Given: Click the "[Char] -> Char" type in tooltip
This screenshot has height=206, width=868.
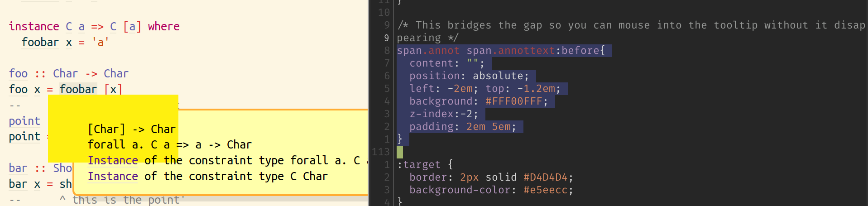Looking at the screenshot, I should pyautogui.click(x=132, y=129).
